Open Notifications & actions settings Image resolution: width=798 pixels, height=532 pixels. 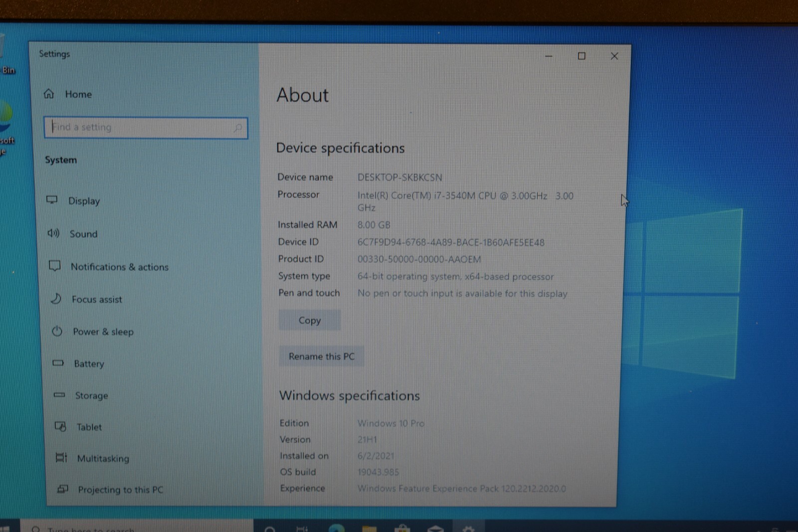pos(109,266)
